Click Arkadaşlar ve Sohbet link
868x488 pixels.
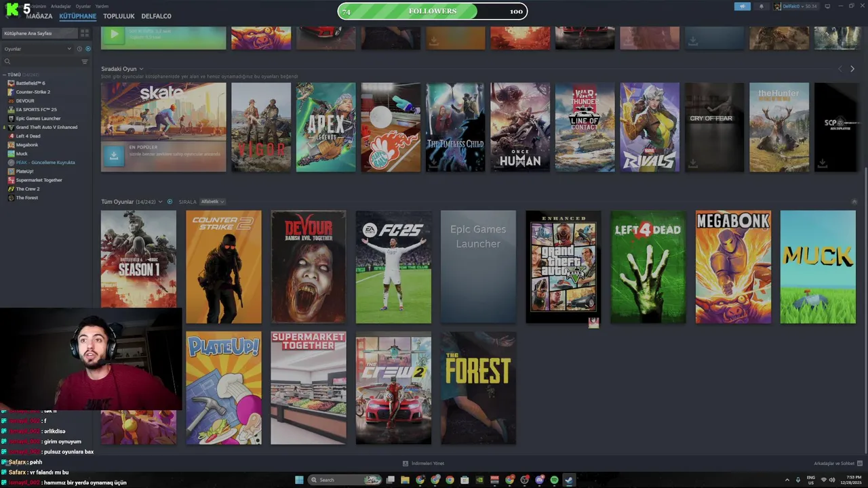click(834, 464)
